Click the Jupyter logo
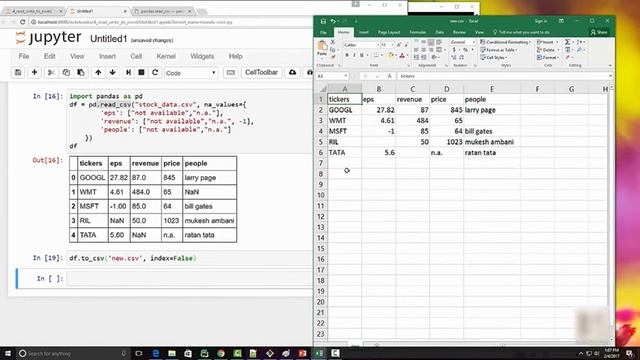 click(x=48, y=38)
